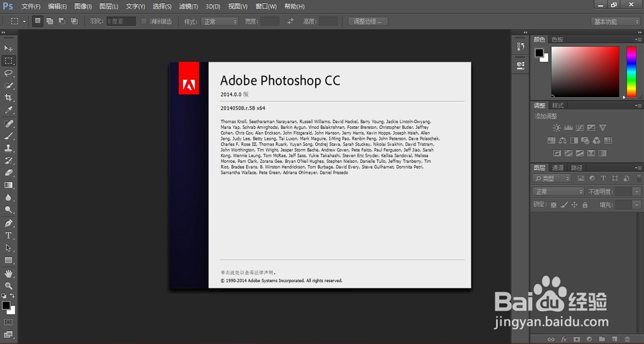644x344 pixels.
Task: Open the 填充 fill dropdown arrow
Action: tap(637, 205)
